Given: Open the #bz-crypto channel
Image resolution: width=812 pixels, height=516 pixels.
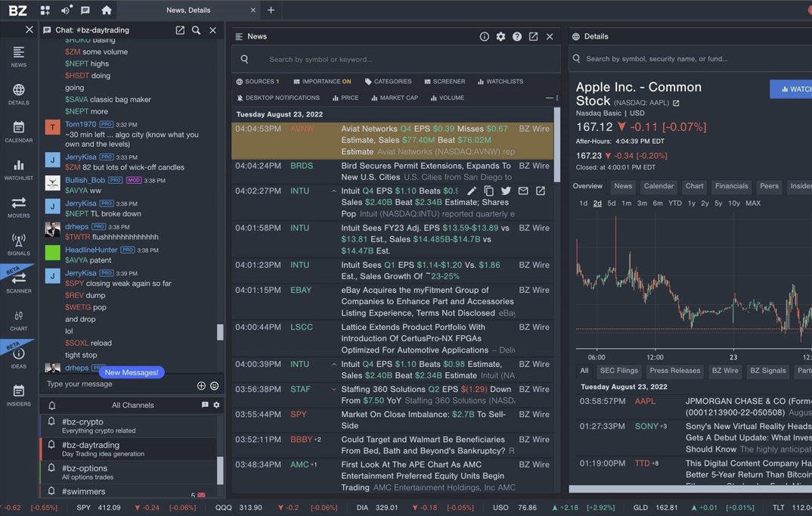Looking at the screenshot, I should click(129, 425).
